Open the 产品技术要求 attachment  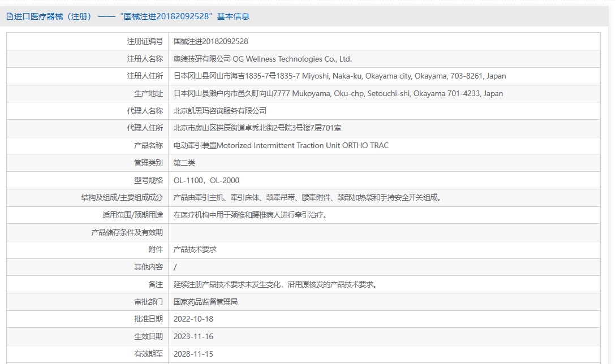(195, 249)
